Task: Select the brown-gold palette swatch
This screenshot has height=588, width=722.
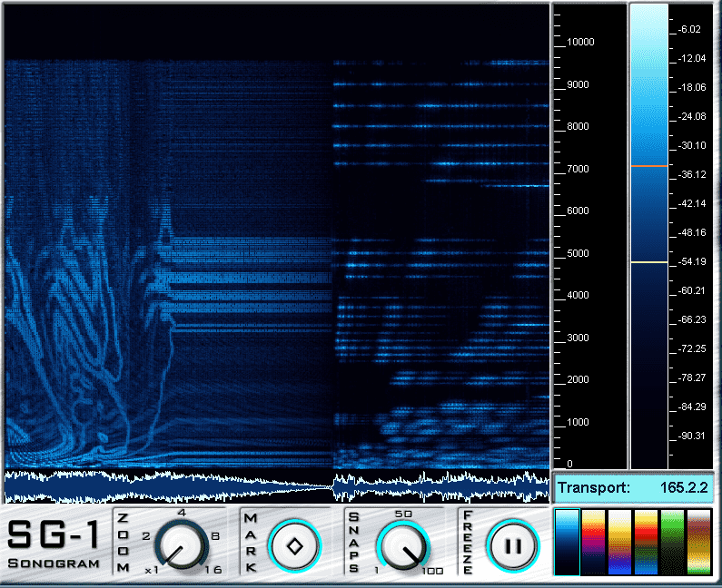Action: click(x=699, y=542)
